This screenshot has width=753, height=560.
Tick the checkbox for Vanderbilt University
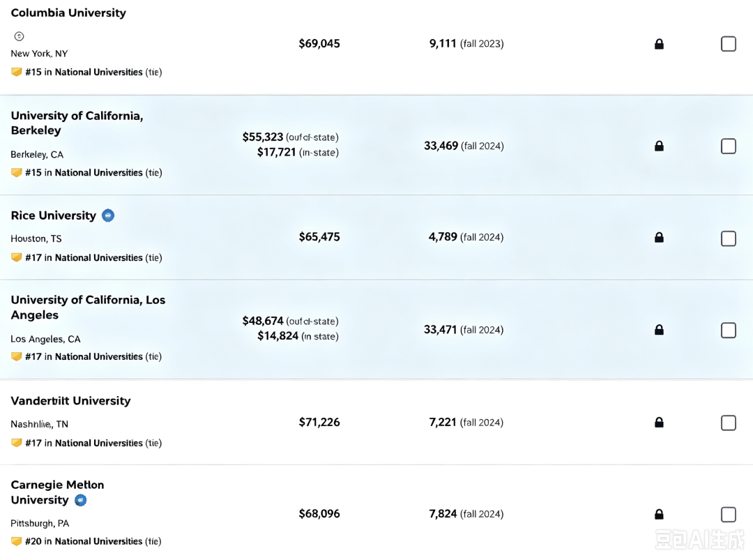728,423
